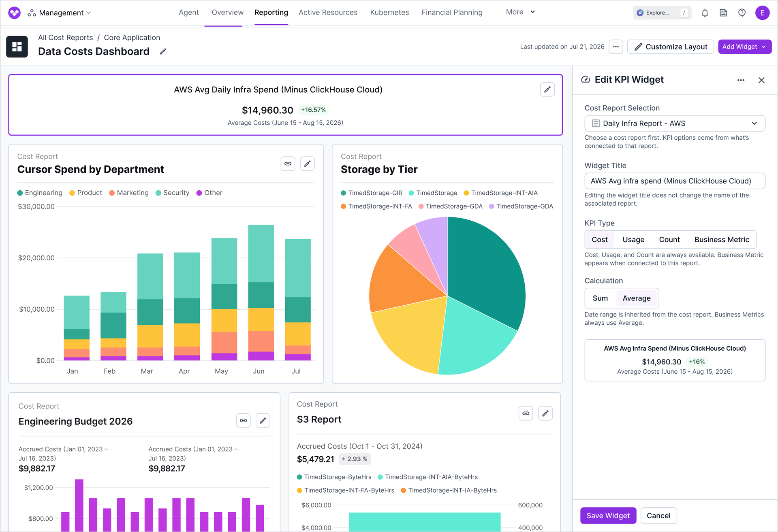
Task: Open Edit KPI Widget panel ellipsis menu
Action: pos(741,80)
